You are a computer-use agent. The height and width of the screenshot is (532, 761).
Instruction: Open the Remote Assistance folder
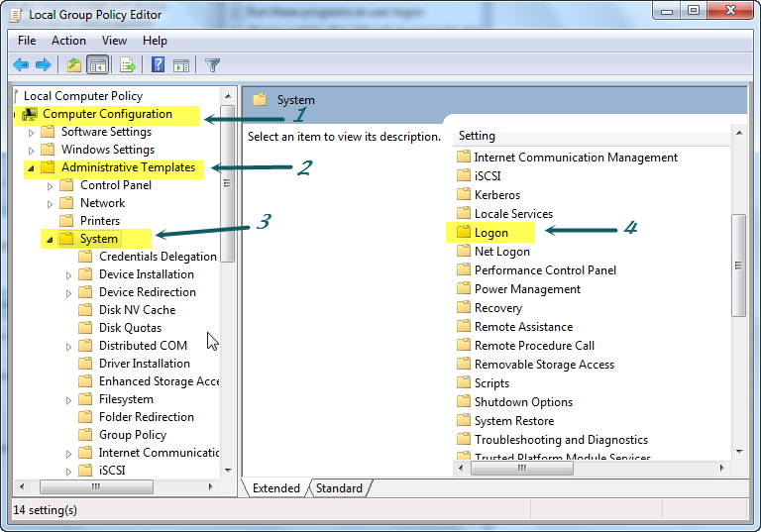tap(523, 327)
